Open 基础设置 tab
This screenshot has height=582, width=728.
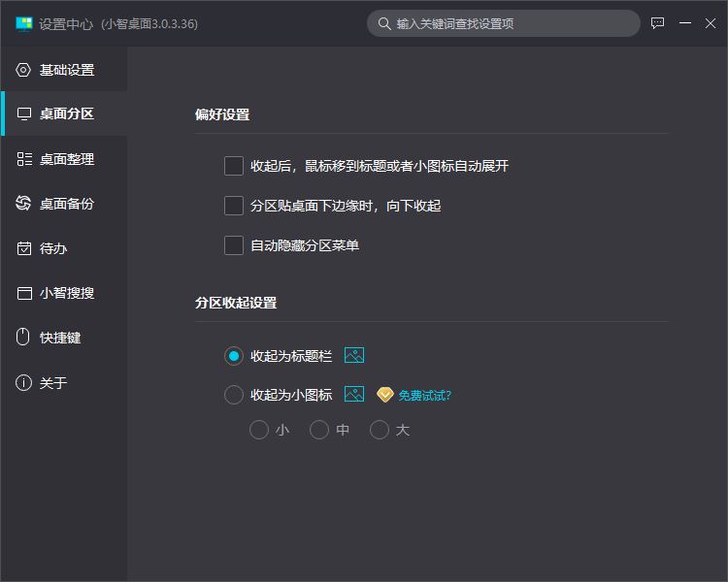pyautogui.click(x=64, y=70)
